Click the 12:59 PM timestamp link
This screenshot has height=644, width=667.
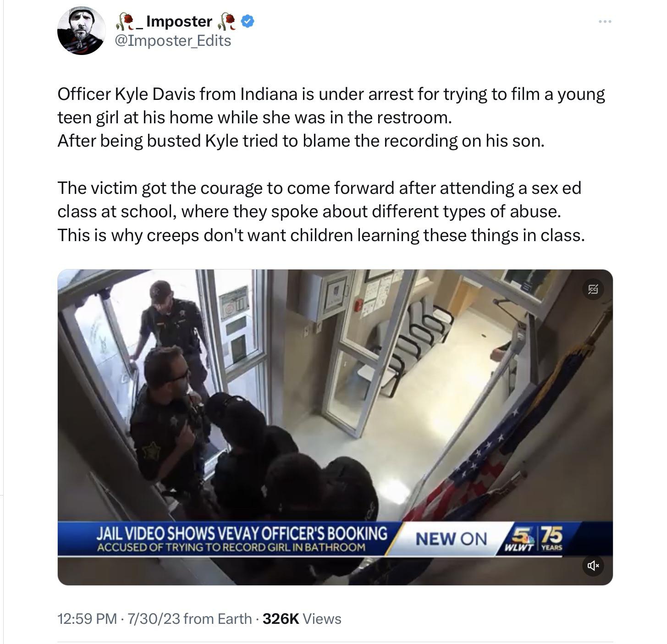[x=87, y=619]
